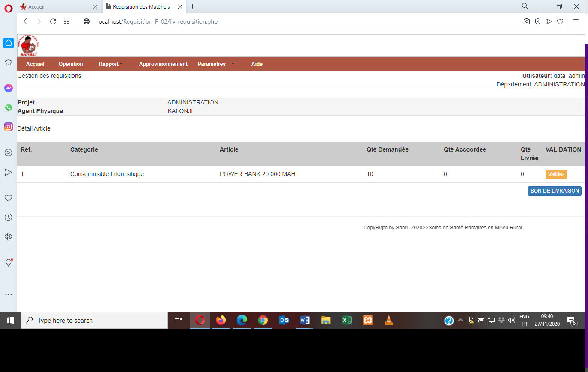Open Opera Easy Setup menu
This screenshot has width=588, height=372.
click(576, 21)
